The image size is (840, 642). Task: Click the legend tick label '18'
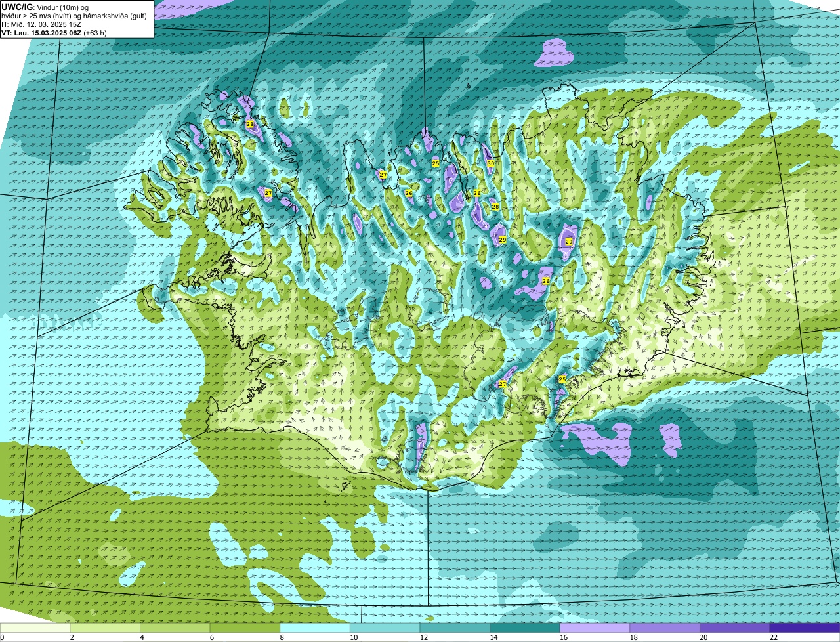pyautogui.click(x=633, y=637)
